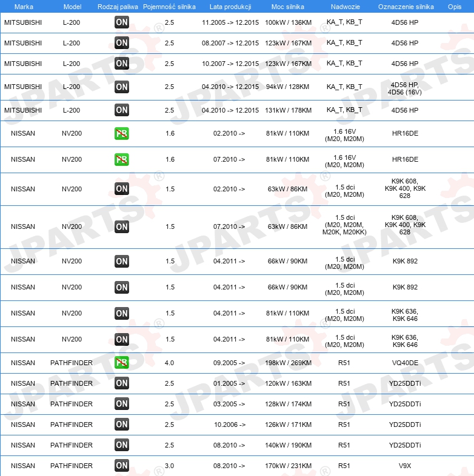Click the 03.2005 -> production date

click(x=229, y=404)
